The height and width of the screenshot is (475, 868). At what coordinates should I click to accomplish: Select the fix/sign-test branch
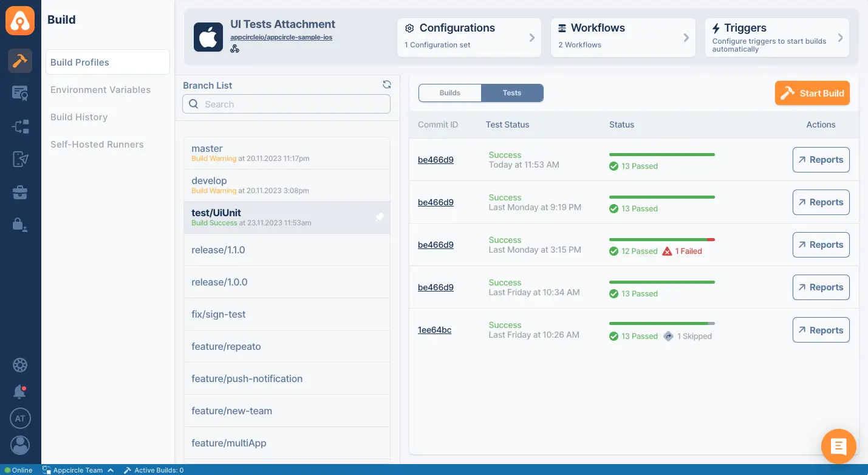pos(287,314)
